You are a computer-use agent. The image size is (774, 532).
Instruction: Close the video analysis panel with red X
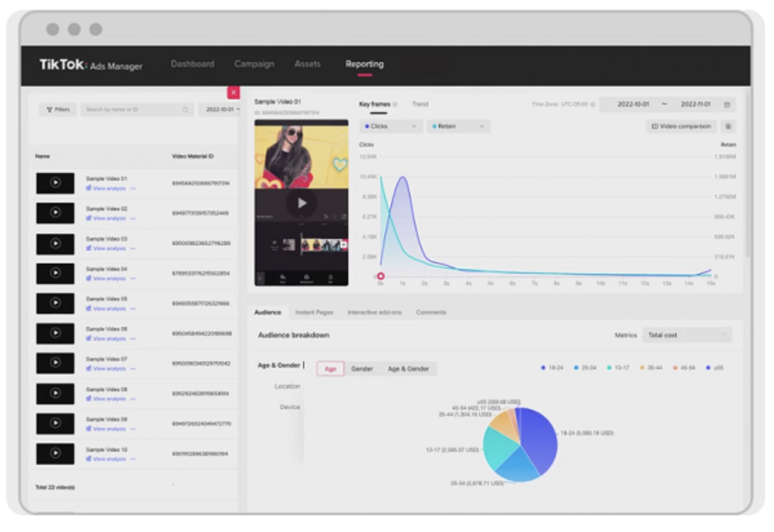tap(233, 93)
